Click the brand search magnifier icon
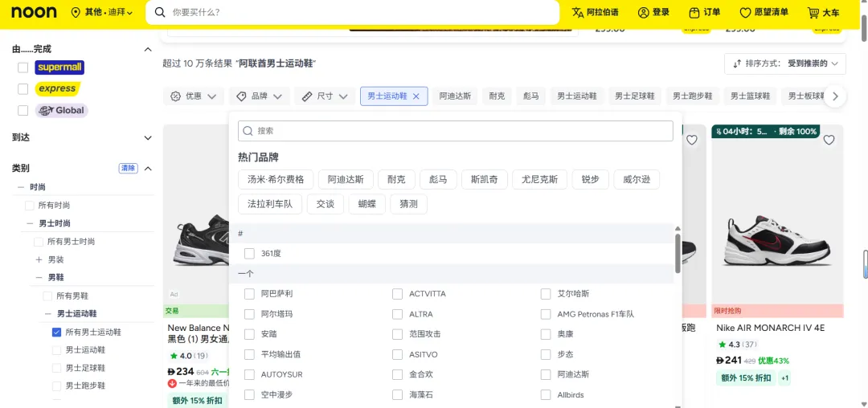The image size is (868, 408). pos(248,131)
